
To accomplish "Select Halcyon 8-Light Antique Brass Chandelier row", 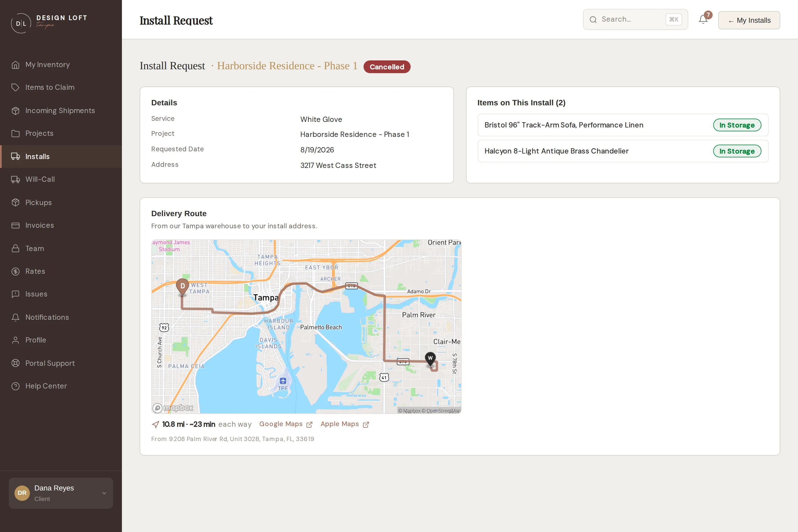I will (623, 151).
